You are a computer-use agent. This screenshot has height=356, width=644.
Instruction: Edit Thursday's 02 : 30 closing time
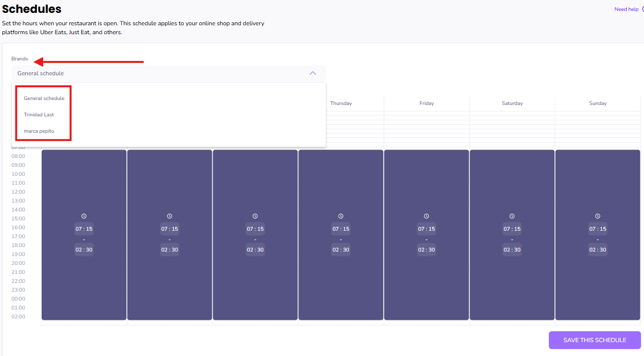pos(341,250)
